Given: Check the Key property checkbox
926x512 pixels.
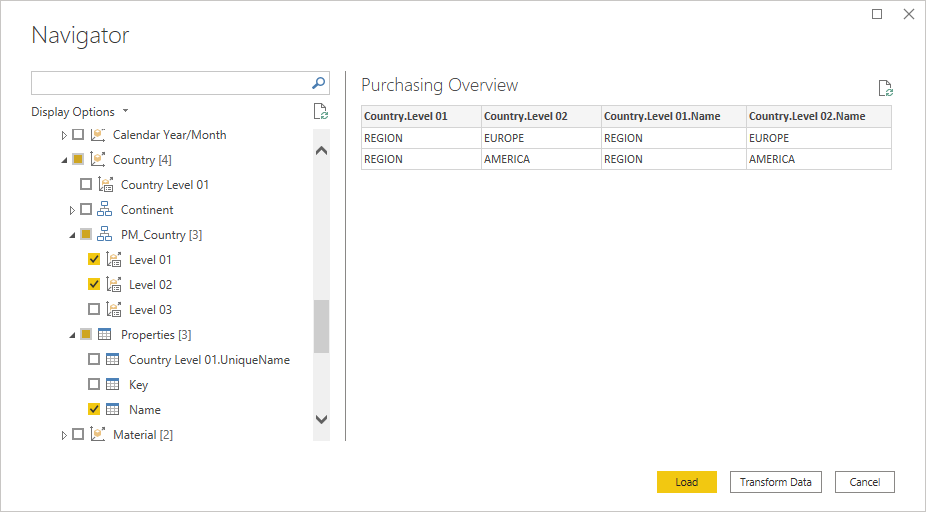Looking at the screenshot, I should coord(94,385).
